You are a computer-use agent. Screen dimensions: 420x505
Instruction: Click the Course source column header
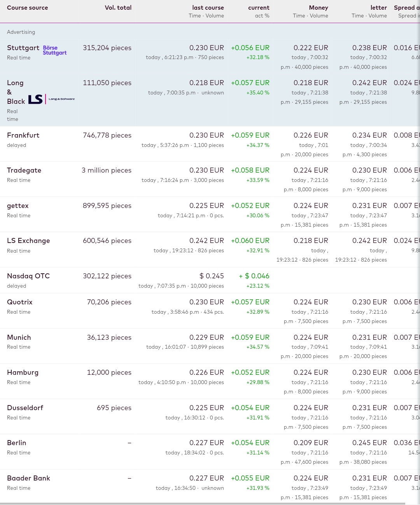point(28,8)
